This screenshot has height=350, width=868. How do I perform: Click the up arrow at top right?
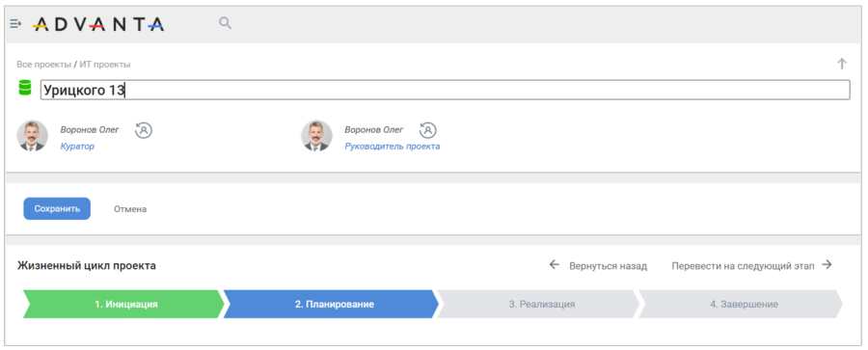click(x=841, y=64)
